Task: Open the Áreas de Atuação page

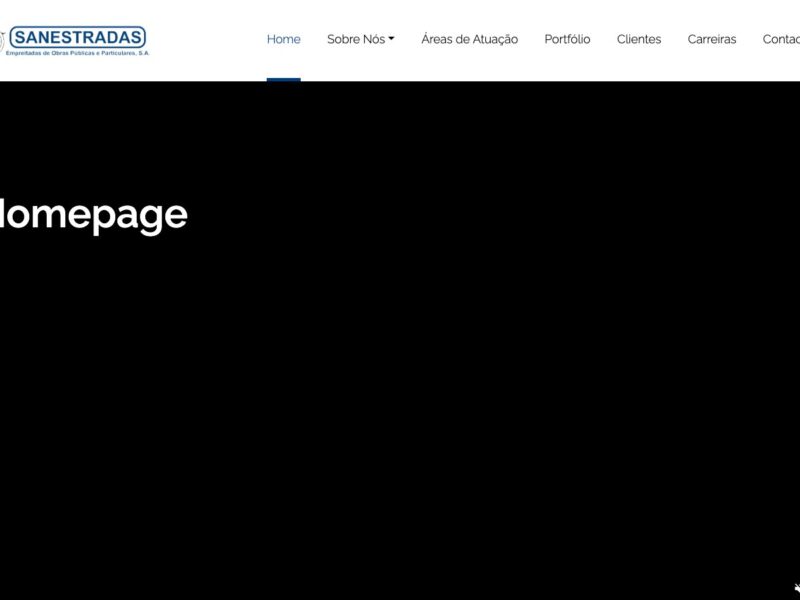Action: tap(469, 39)
